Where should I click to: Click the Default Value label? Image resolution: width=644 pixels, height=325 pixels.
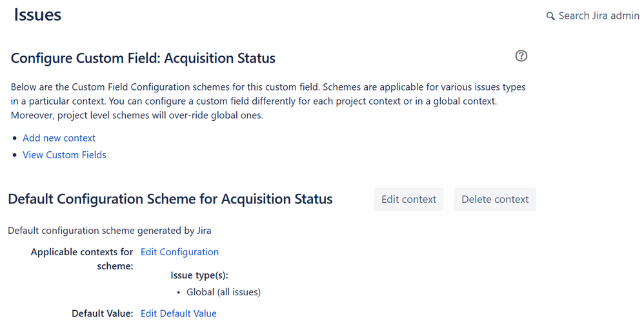click(102, 313)
